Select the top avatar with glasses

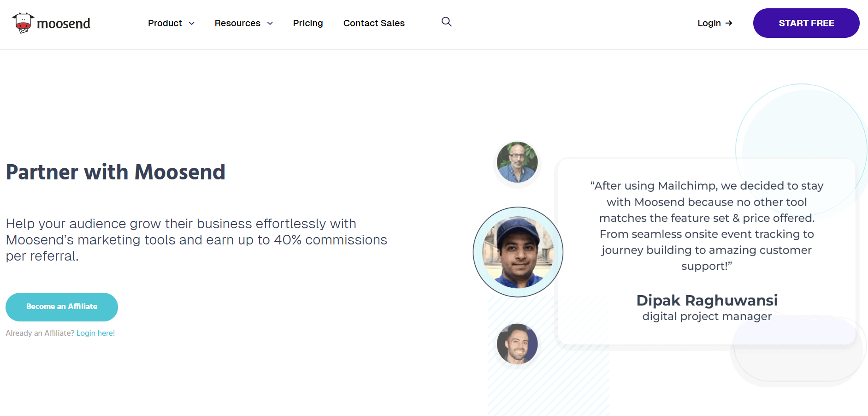click(x=517, y=162)
